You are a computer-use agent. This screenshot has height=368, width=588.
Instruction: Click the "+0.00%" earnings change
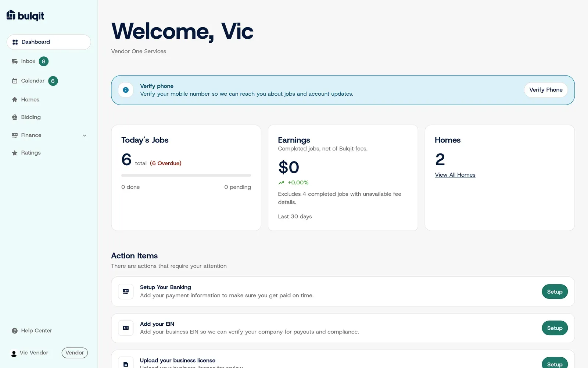pos(298,183)
